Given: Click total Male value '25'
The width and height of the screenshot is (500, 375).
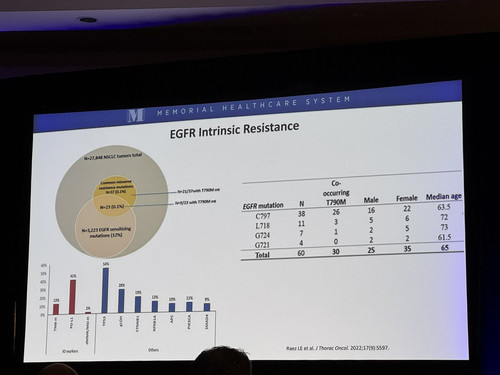Looking at the screenshot, I should coord(371,250).
